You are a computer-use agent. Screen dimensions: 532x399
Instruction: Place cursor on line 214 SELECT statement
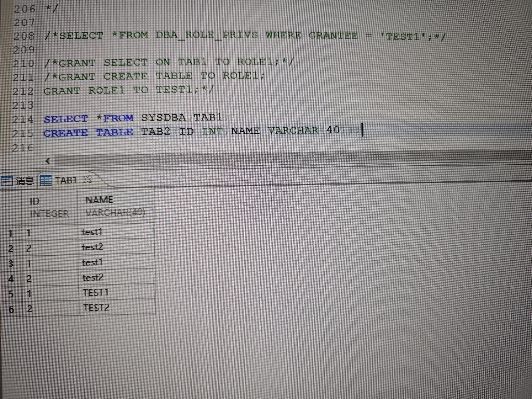[136, 118]
